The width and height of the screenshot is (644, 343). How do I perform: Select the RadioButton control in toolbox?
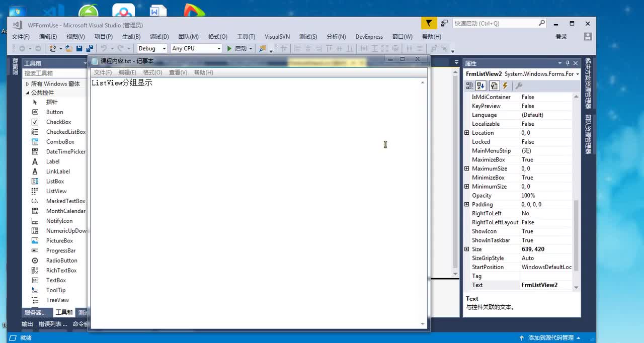[x=61, y=261]
